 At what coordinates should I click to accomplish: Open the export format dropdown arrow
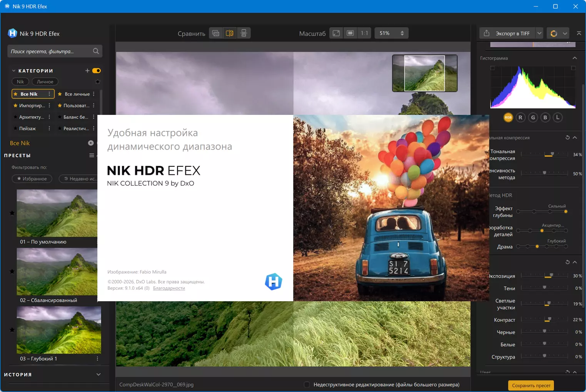(x=539, y=33)
